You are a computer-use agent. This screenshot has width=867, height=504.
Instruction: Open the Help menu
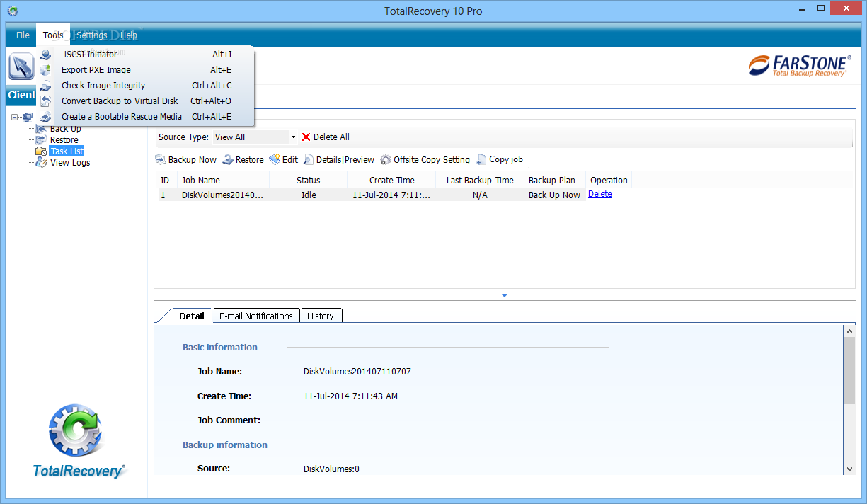tap(129, 35)
